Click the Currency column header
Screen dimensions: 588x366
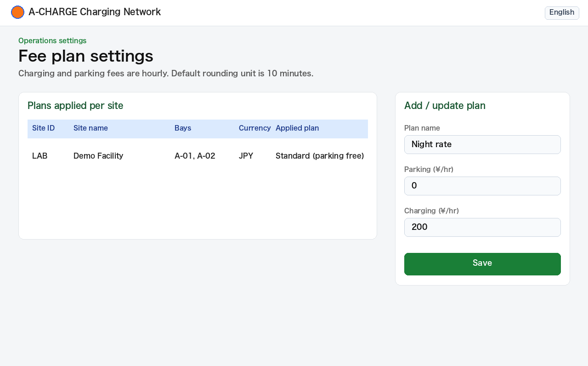[x=254, y=128]
